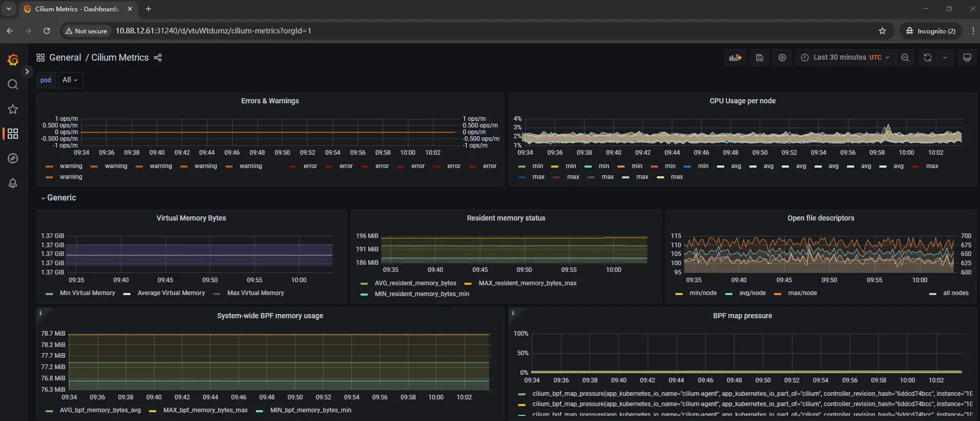
Task: Open dashboard settings gear icon
Action: click(782, 58)
